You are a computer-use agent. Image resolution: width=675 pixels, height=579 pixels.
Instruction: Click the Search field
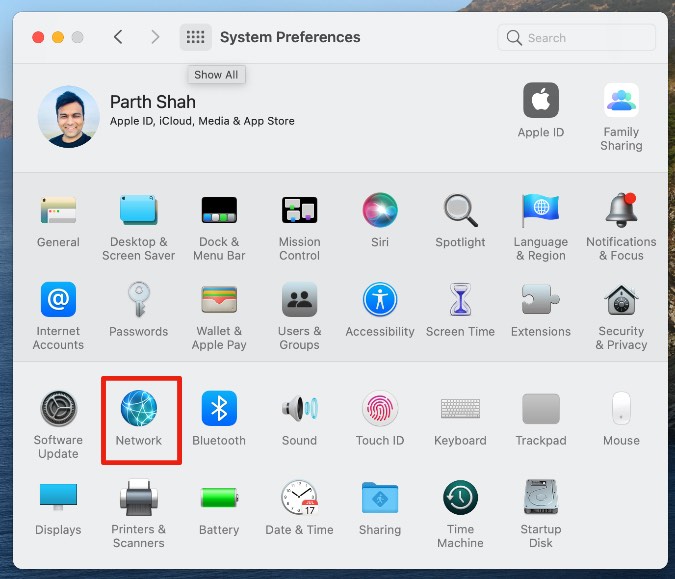[577, 38]
